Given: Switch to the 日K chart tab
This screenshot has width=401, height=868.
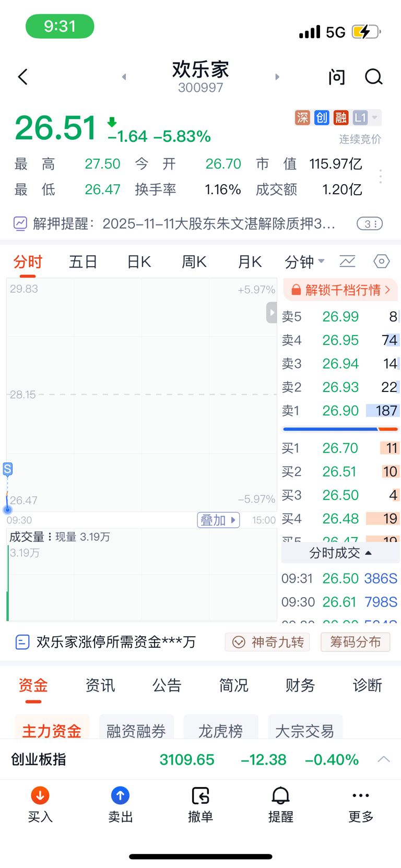Looking at the screenshot, I should (x=139, y=261).
